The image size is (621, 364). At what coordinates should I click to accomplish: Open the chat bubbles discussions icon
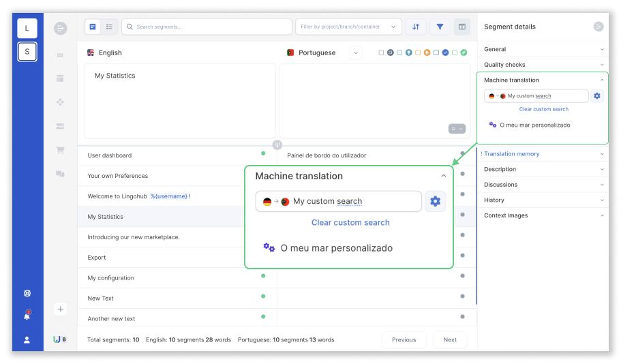point(60,174)
